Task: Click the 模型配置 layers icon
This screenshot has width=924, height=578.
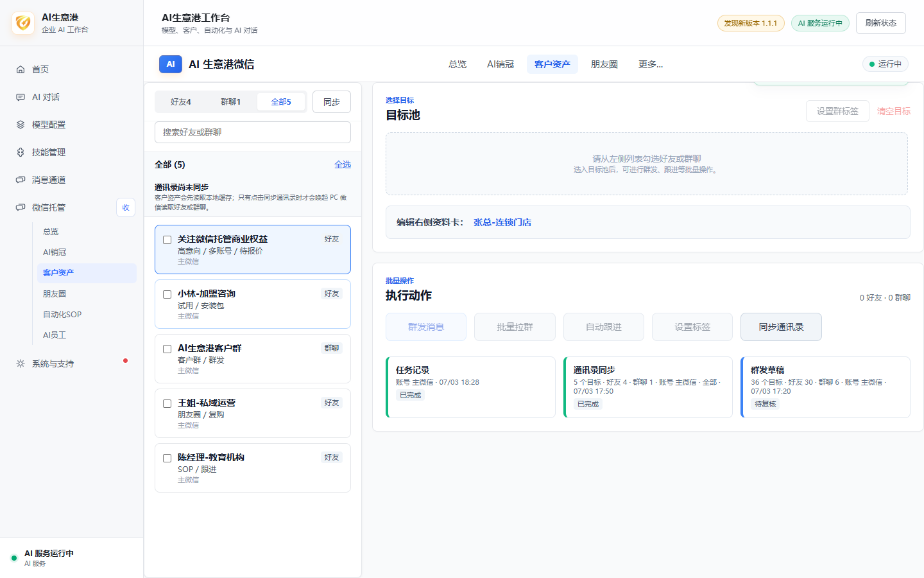Action: (21, 125)
